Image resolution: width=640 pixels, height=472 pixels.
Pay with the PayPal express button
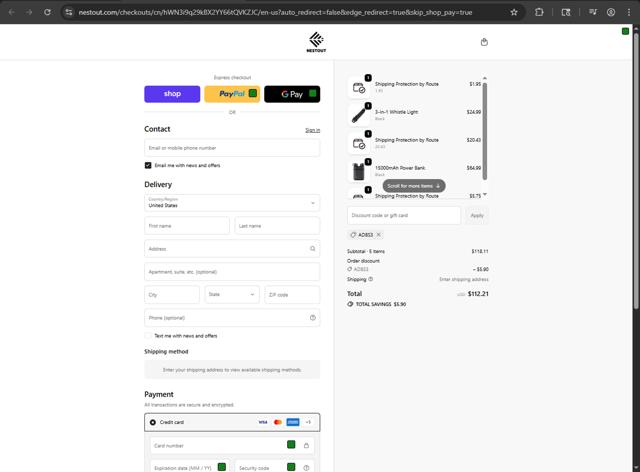click(232, 94)
